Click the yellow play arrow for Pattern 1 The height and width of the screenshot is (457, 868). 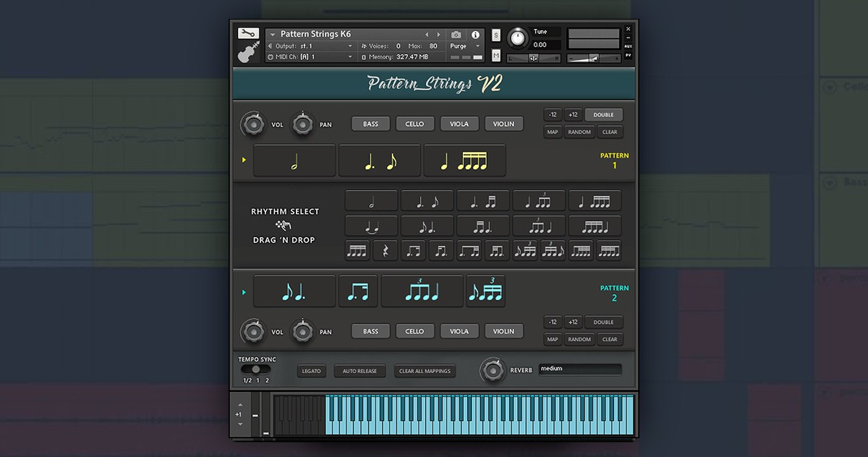(x=244, y=160)
